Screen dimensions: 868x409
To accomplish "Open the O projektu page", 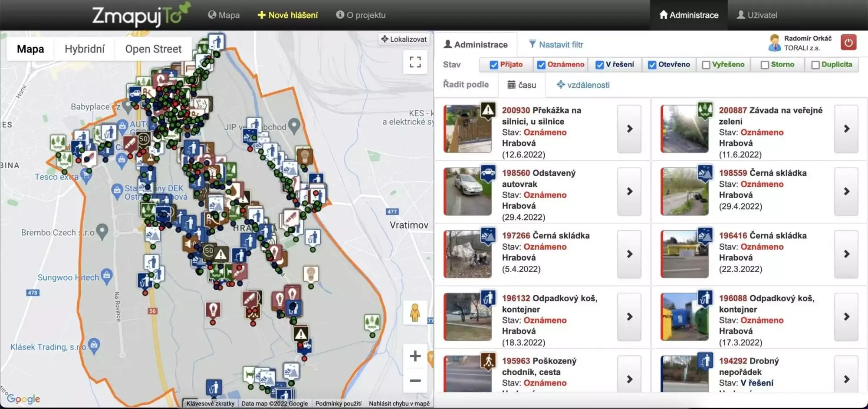I will tap(361, 15).
